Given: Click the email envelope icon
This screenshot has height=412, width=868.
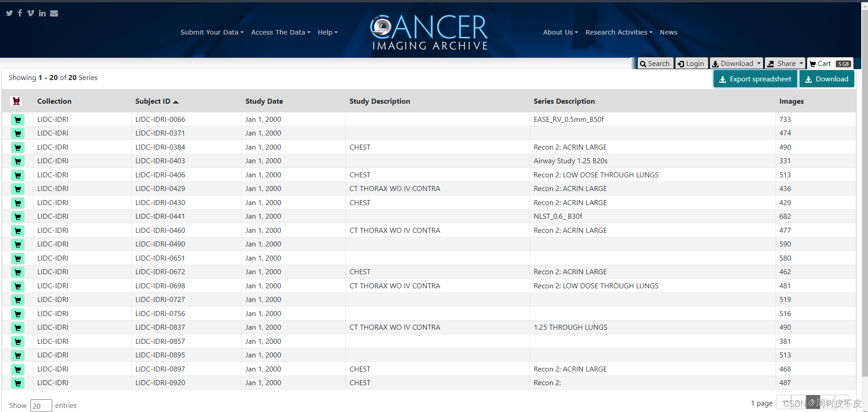Looking at the screenshot, I should pos(54,13).
